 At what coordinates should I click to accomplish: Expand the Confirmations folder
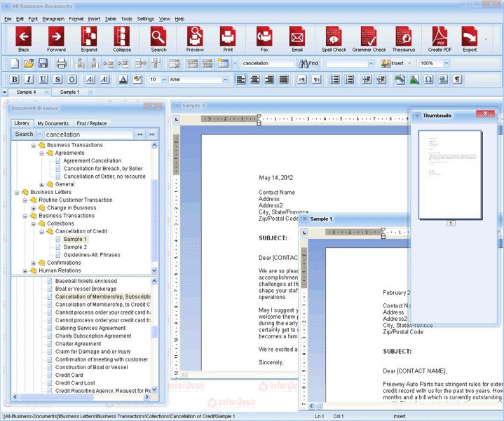click(33, 263)
